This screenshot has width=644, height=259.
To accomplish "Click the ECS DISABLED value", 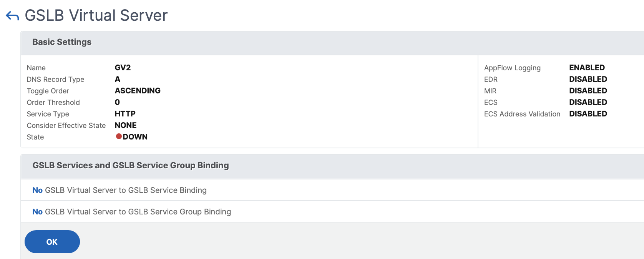I will tap(588, 102).
